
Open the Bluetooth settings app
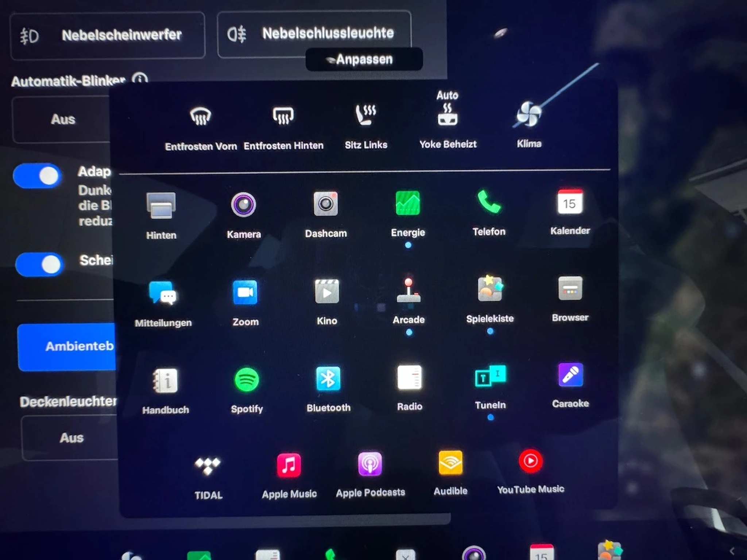pyautogui.click(x=328, y=379)
